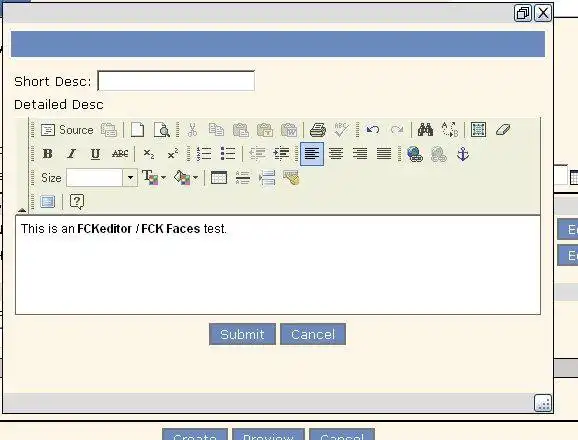Close the dialog window

pos(543,13)
